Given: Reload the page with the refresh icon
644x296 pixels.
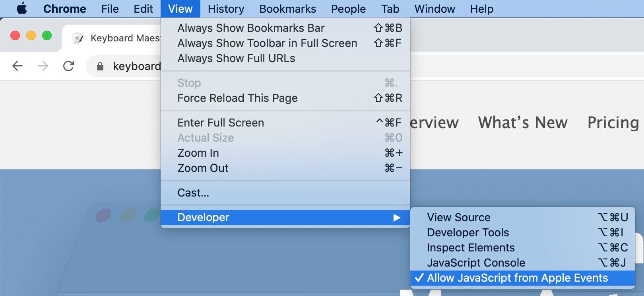Looking at the screenshot, I should tap(69, 66).
